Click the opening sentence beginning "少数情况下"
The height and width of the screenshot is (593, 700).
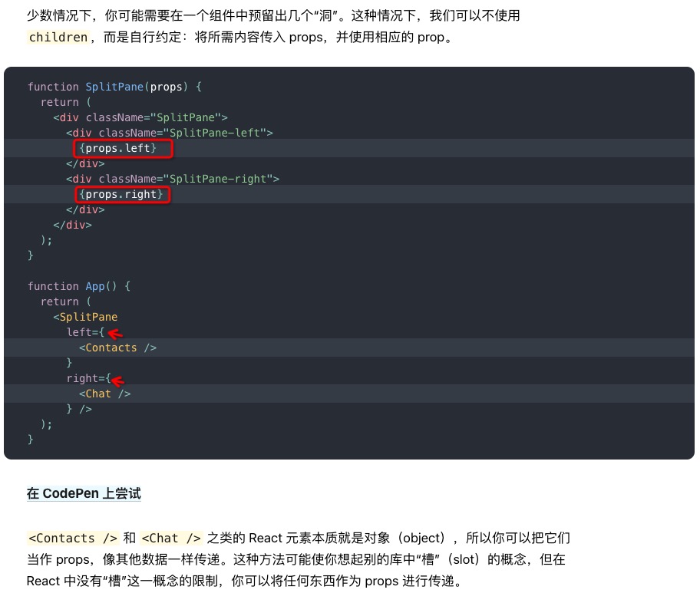[273, 15]
